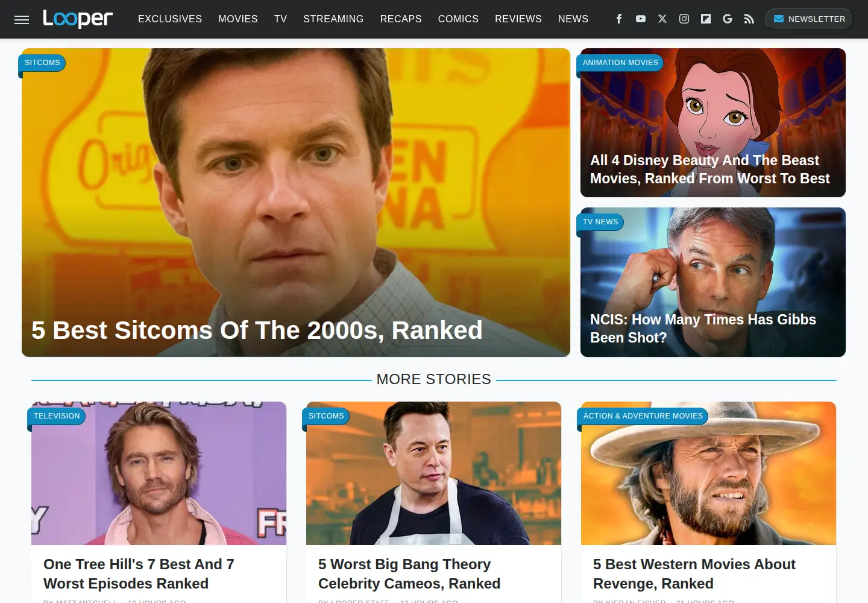Screen dimensions: 868x603
Task: Read One Tree Hill best and worst episodes
Action: 139,574
